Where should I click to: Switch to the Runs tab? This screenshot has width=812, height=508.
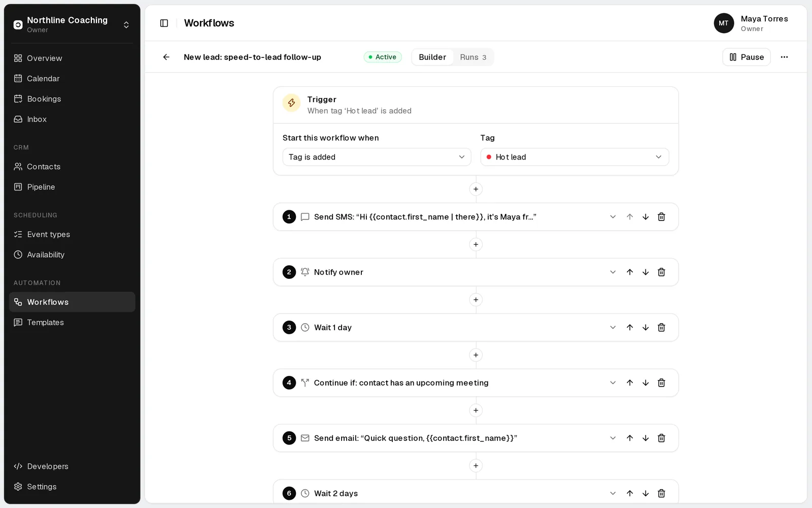(x=473, y=57)
